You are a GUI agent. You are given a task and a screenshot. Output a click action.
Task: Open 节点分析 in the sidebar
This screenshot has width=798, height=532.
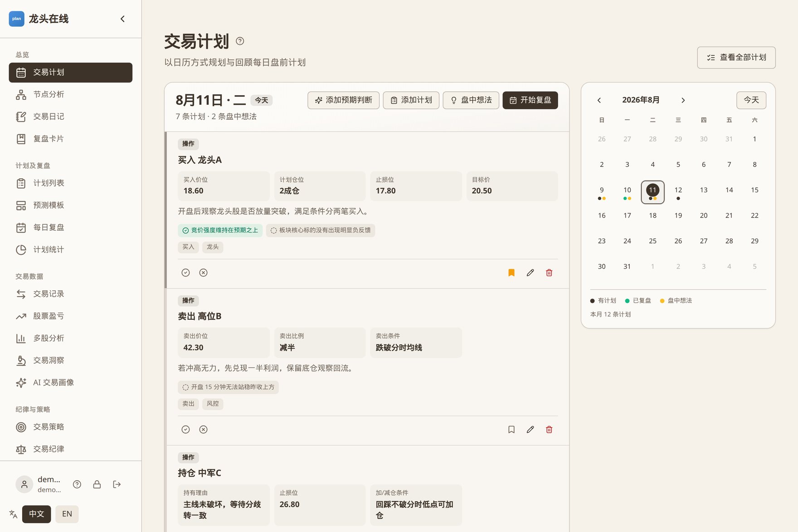pyautogui.click(x=71, y=95)
